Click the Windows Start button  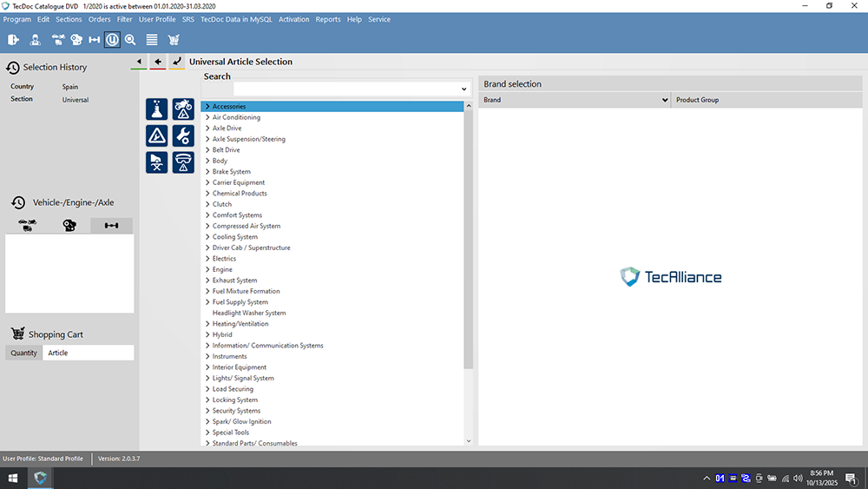[x=14, y=478]
